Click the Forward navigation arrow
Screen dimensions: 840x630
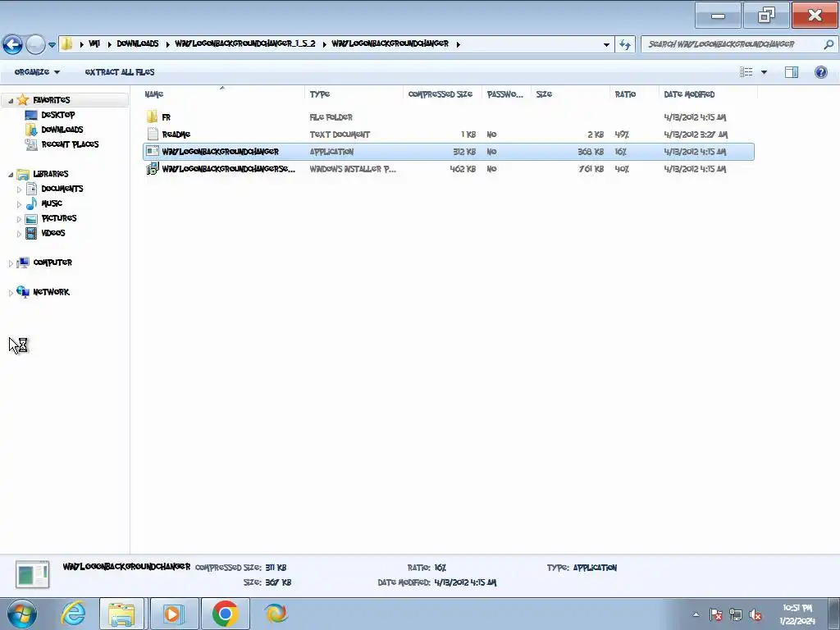click(x=35, y=44)
